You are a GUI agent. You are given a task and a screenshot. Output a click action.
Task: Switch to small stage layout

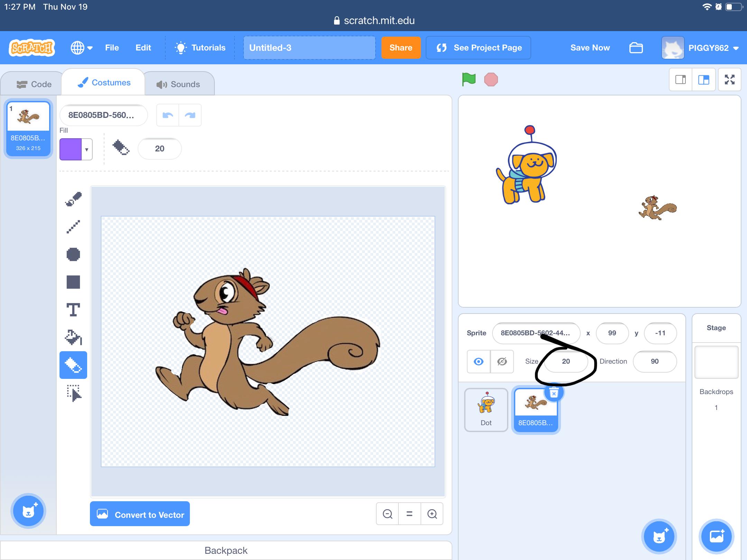coord(680,80)
